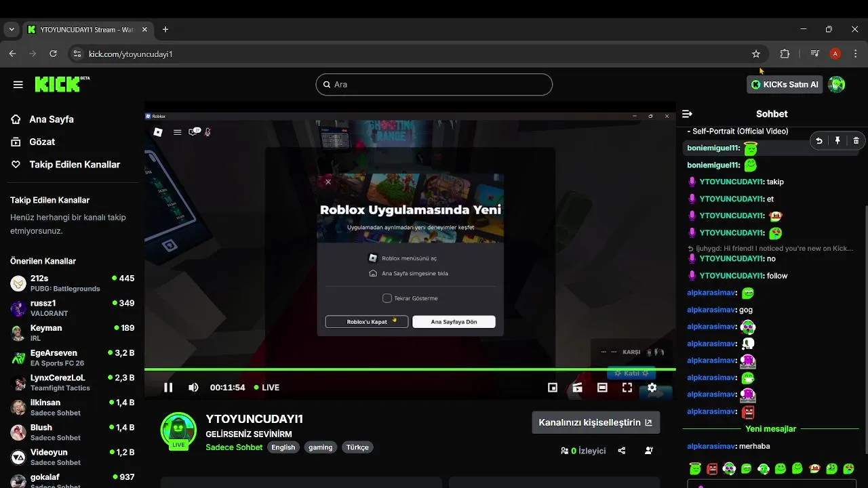Open the Chrome tab search dropdown
Screen dimensions: 868x488
pyautogui.click(x=11, y=29)
